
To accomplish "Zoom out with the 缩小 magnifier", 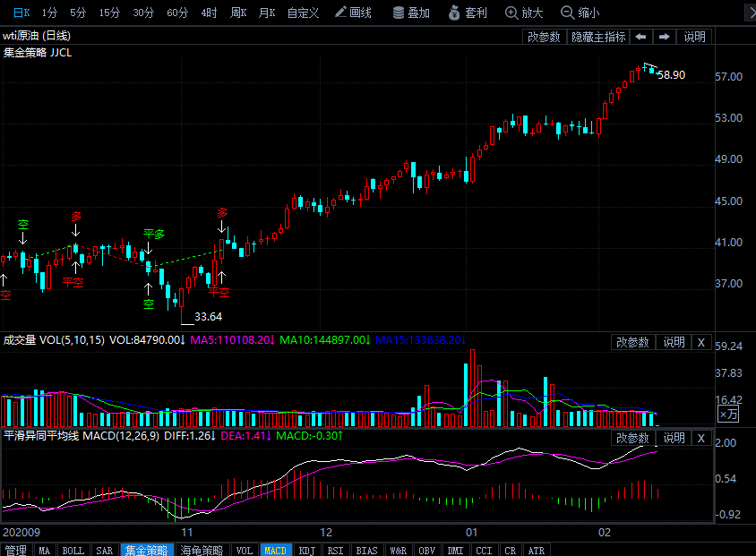I will (580, 13).
